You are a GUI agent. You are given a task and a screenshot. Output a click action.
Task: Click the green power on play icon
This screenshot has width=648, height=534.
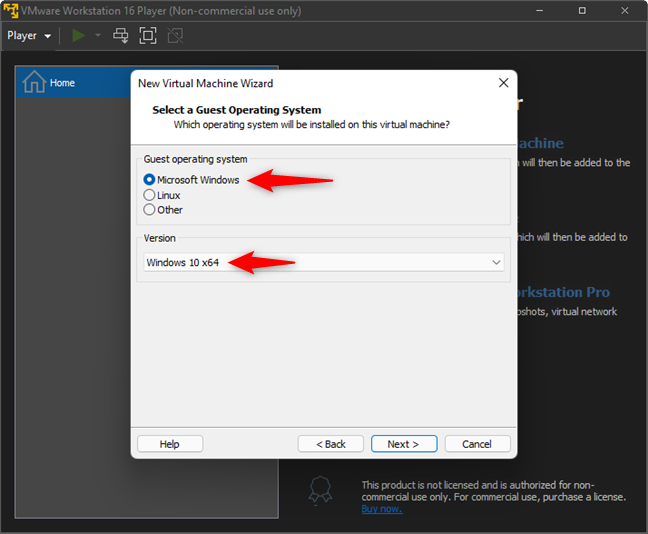[78, 36]
